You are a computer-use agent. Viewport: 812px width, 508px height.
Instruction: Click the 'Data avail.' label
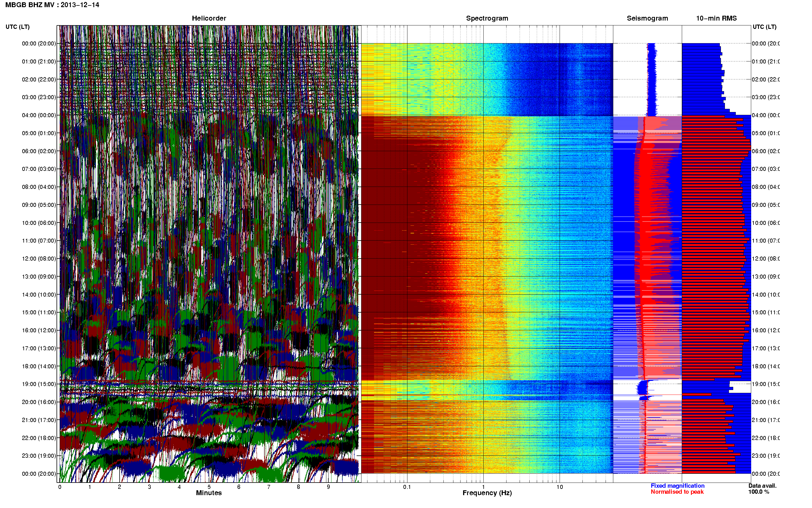(x=762, y=486)
